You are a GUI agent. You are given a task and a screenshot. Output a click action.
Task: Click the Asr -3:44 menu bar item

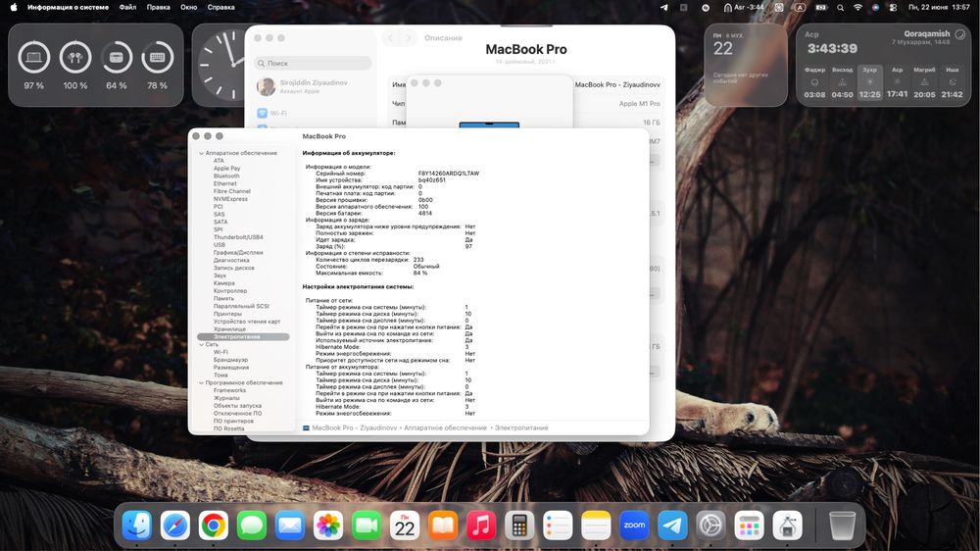click(744, 8)
